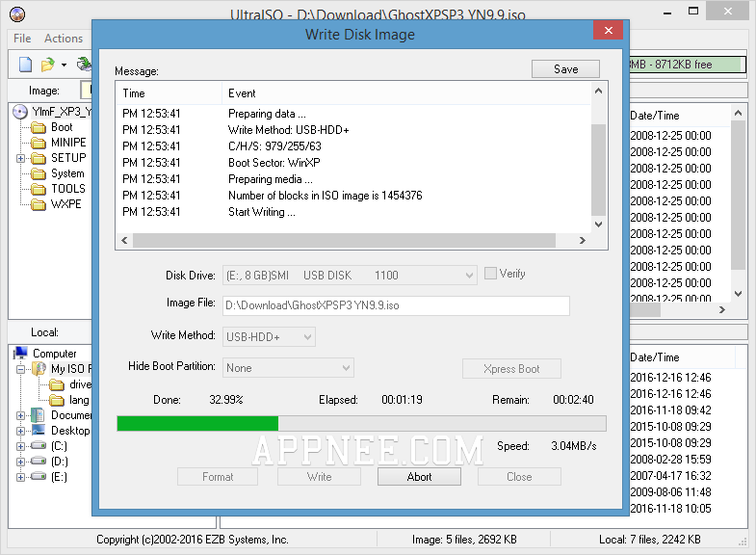Expand the SETUP folder node
The width and height of the screenshot is (756, 555).
20,158
